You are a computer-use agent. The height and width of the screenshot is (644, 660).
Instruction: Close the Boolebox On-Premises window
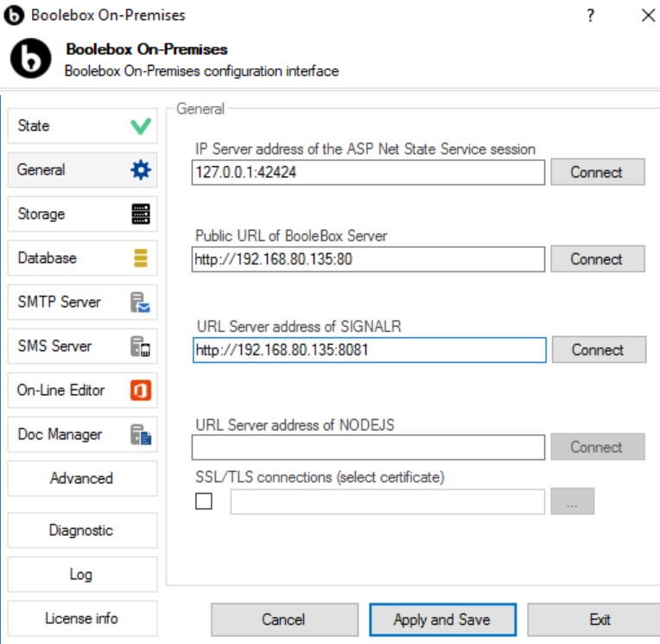point(648,16)
